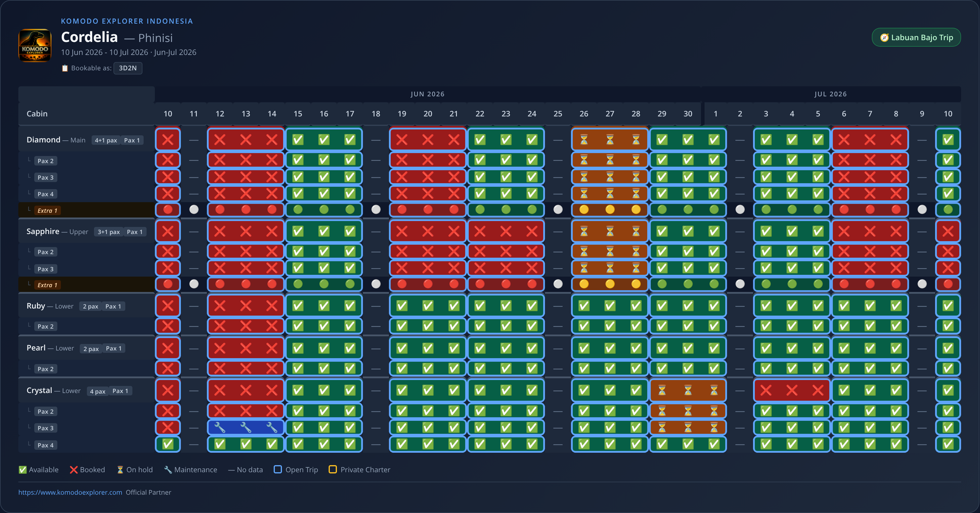Click the Crystal Pax 3 maintenance wrench on June 13
980x513 pixels.
pyautogui.click(x=246, y=428)
